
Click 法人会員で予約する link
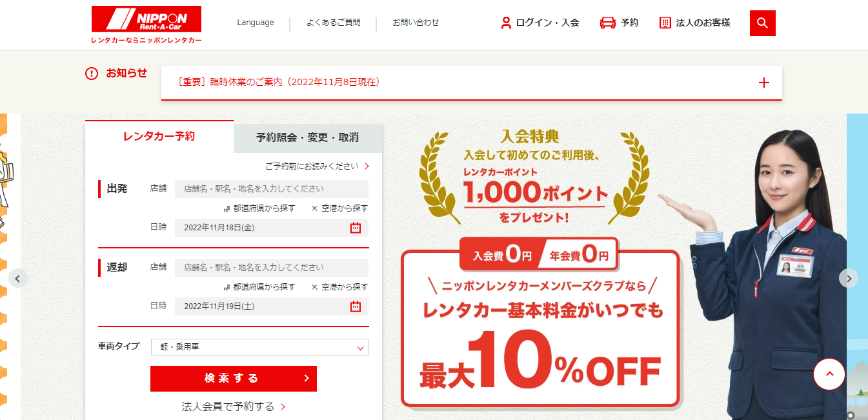tap(233, 406)
